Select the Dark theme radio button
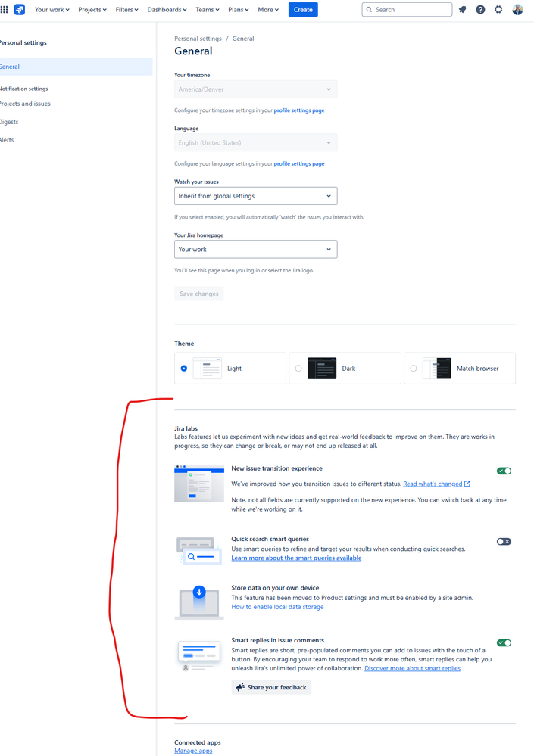Viewport: 534px width, 756px height. coord(298,369)
